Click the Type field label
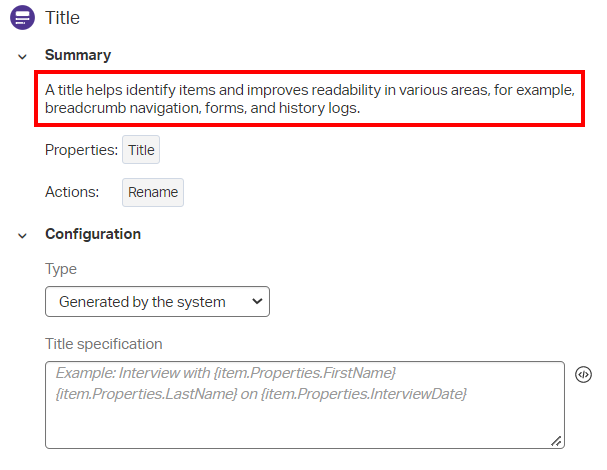Image resolution: width=607 pixels, height=470 pixels. [x=61, y=269]
